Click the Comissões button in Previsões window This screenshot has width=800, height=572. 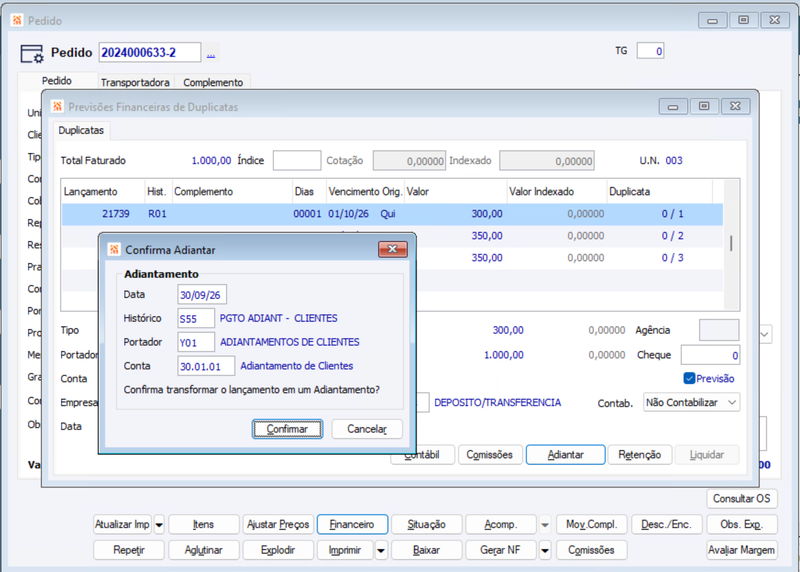pos(489,455)
